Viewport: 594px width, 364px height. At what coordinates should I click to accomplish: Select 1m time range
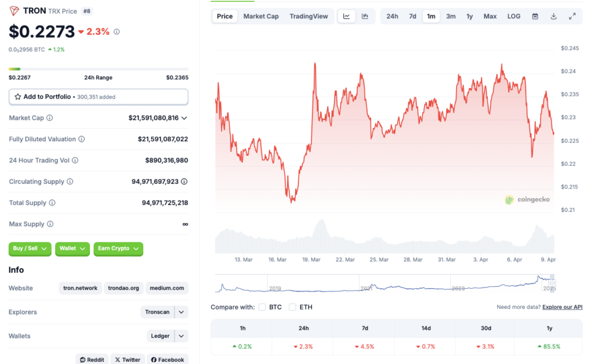[x=431, y=16]
